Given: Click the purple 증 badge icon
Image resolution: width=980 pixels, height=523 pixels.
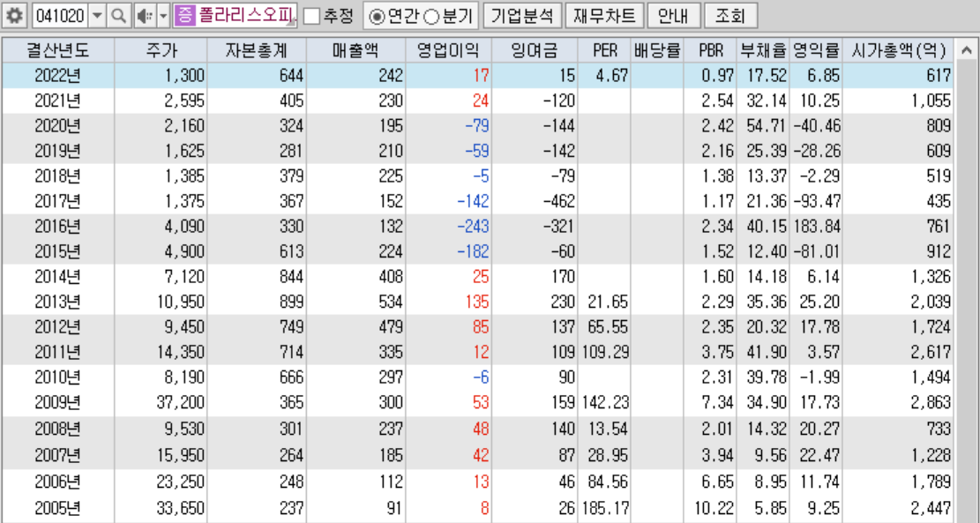Looking at the screenshot, I should (x=183, y=16).
